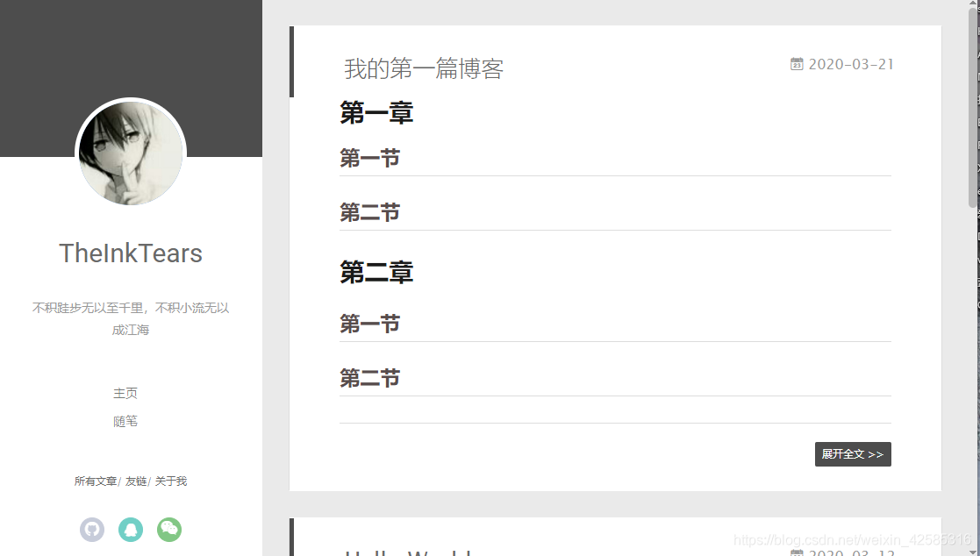Click the TheInkTears avatar image
This screenshot has width=980, height=556.
tap(131, 153)
